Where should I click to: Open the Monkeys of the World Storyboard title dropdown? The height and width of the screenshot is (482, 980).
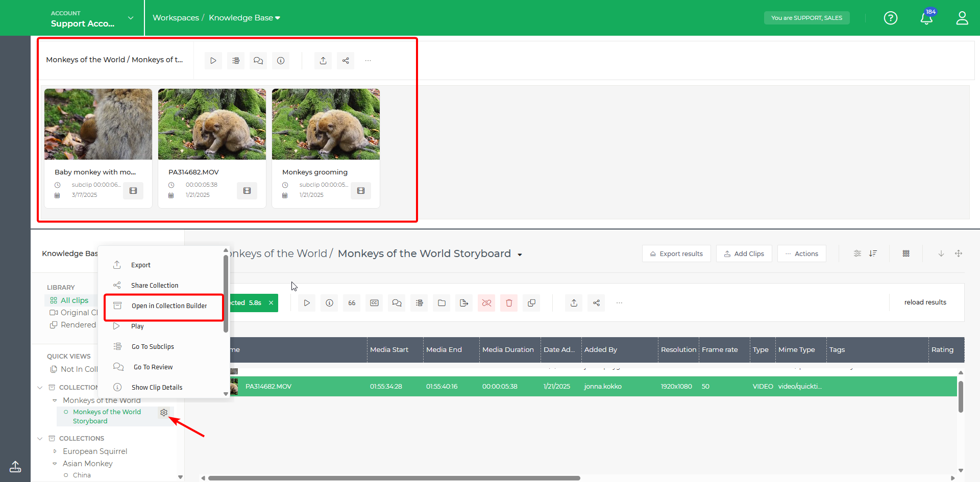(x=520, y=254)
